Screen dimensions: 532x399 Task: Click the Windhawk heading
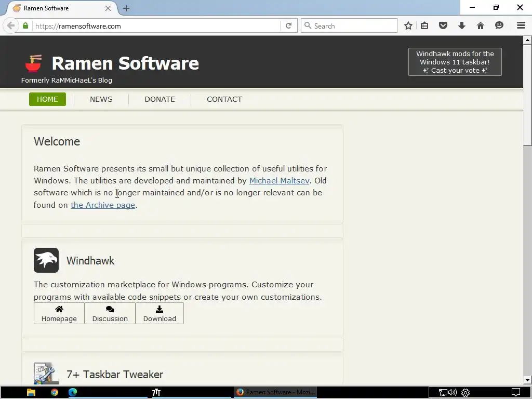[90, 261]
